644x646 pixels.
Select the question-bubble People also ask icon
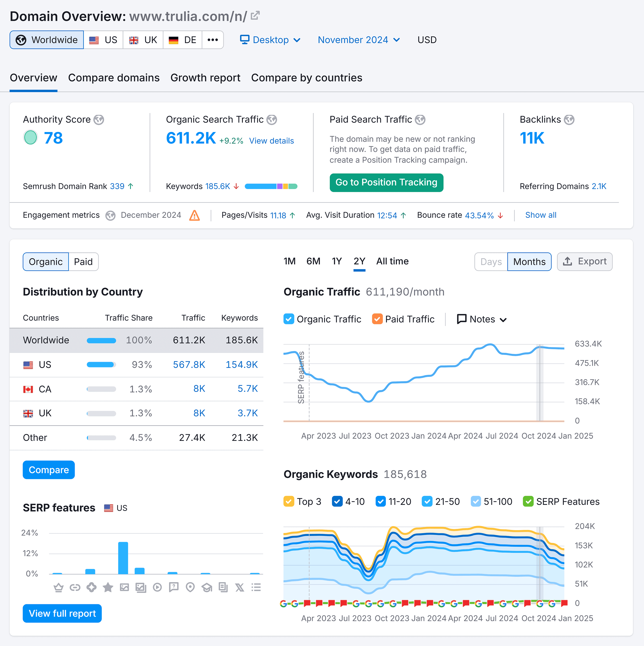[174, 587]
